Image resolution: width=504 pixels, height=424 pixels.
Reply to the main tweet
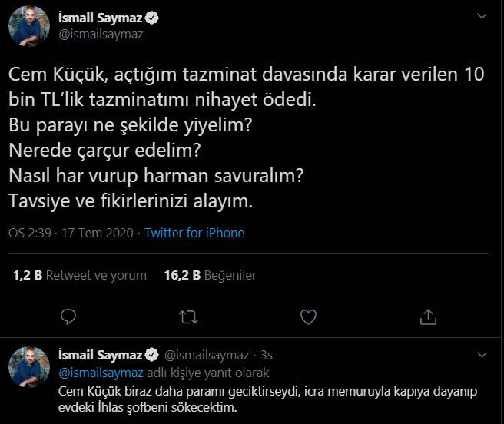click(x=68, y=316)
